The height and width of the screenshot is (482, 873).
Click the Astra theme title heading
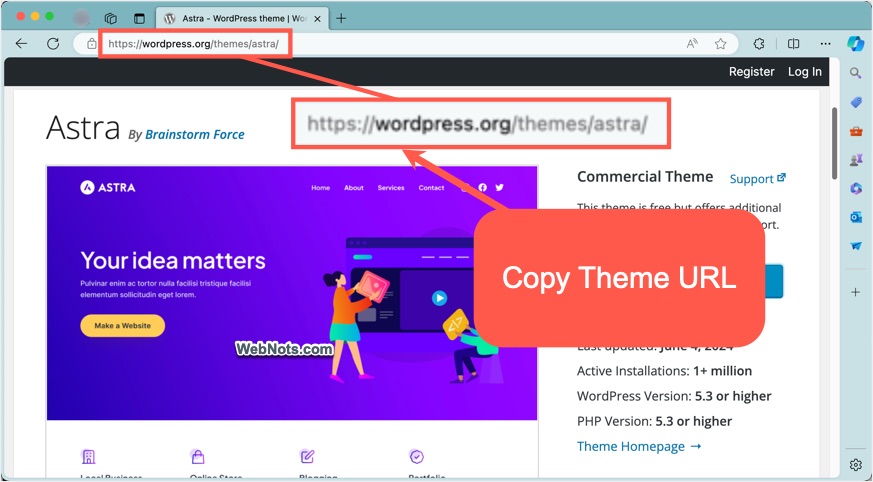pyautogui.click(x=83, y=127)
